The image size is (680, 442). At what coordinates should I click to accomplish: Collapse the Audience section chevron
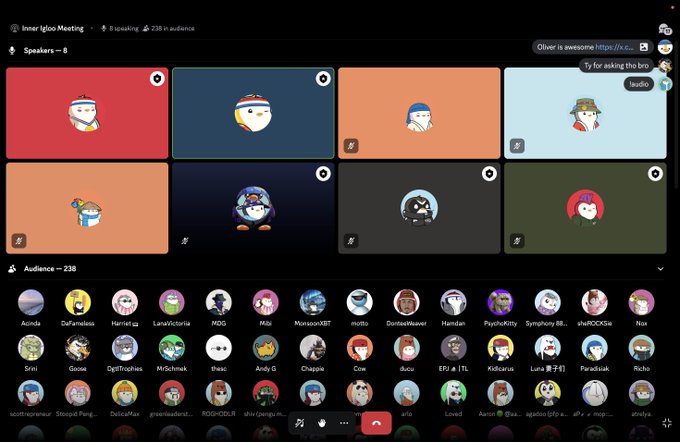pos(660,269)
